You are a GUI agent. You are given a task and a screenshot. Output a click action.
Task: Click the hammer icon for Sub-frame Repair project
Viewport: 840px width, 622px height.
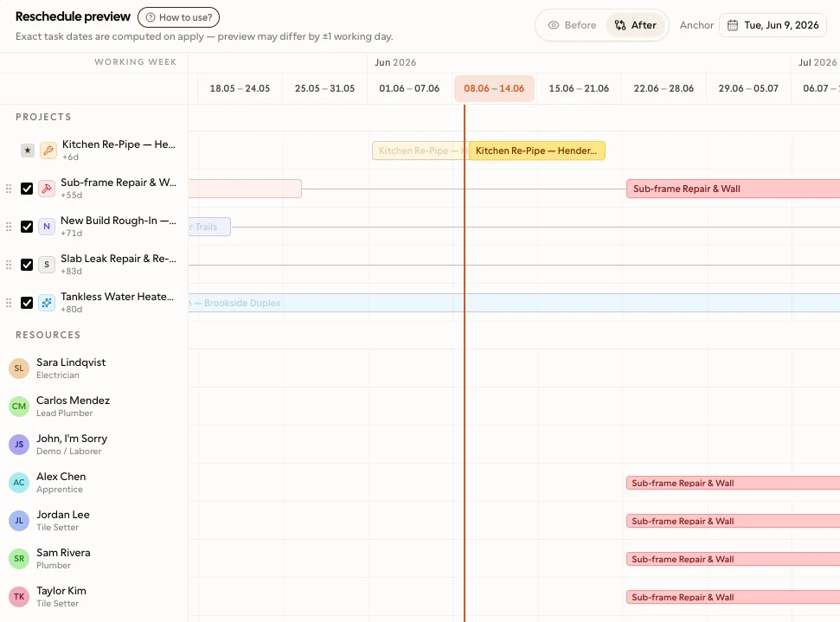pyautogui.click(x=47, y=189)
